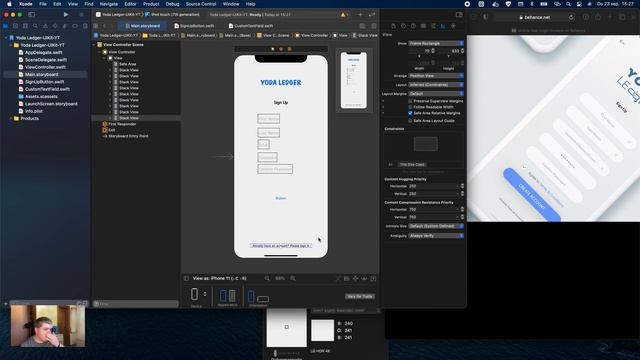
Task: Enable Preserve Superview Margins checkbox
Action: click(410, 101)
